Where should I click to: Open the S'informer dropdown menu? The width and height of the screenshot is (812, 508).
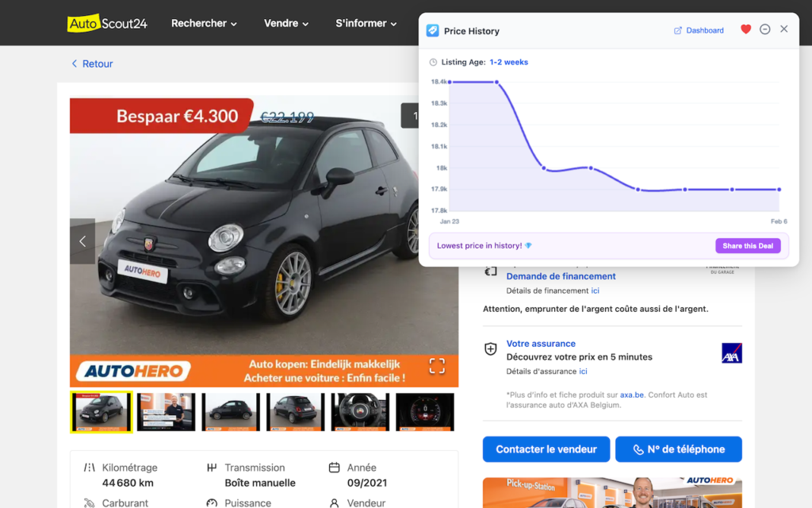click(366, 24)
